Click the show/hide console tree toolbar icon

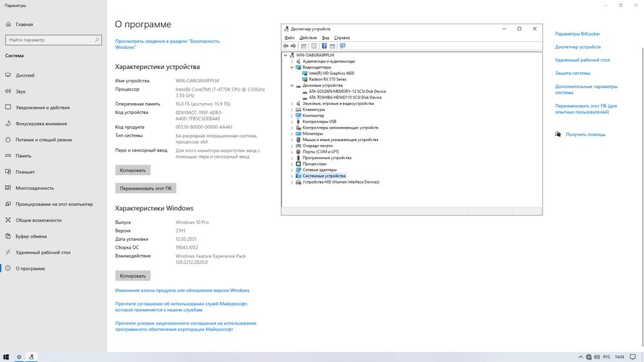(303, 46)
